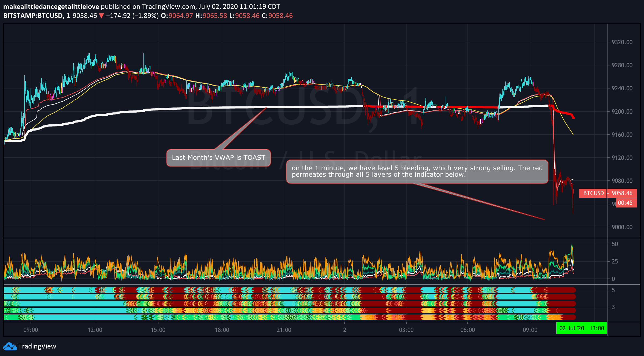
Task: Click the 0 level on oscillator axis
Action: click(613, 279)
